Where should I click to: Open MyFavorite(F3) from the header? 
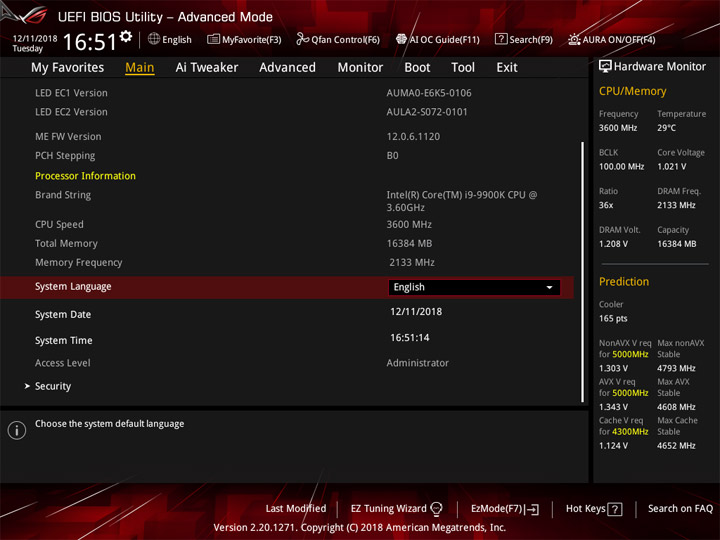click(x=244, y=39)
